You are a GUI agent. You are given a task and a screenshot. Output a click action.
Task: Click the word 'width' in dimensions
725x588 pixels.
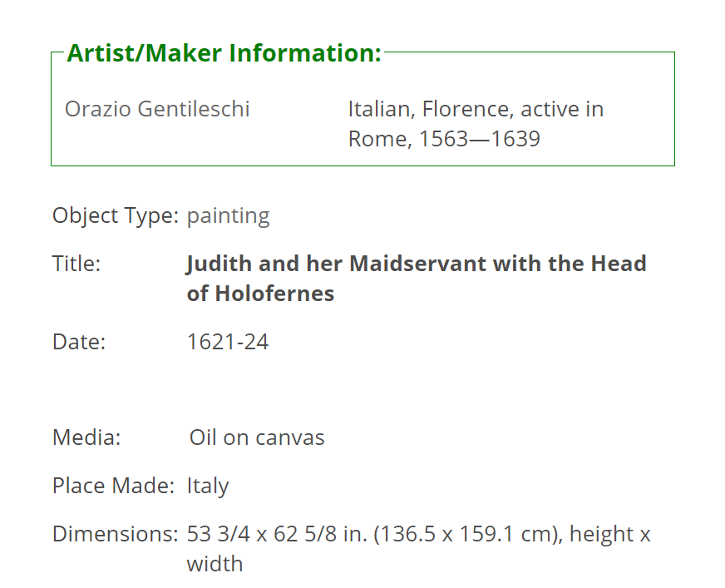point(215,564)
